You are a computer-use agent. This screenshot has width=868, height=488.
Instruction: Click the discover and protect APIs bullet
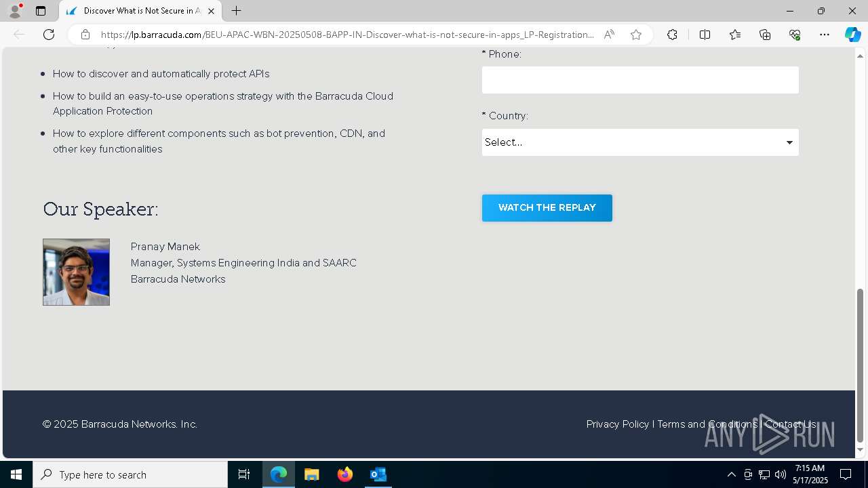coord(161,74)
